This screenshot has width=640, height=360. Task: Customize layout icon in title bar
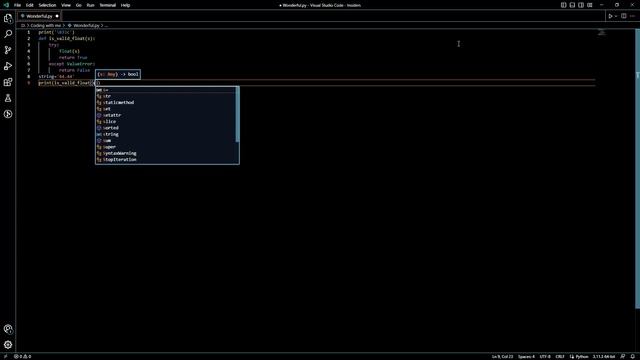590,5
